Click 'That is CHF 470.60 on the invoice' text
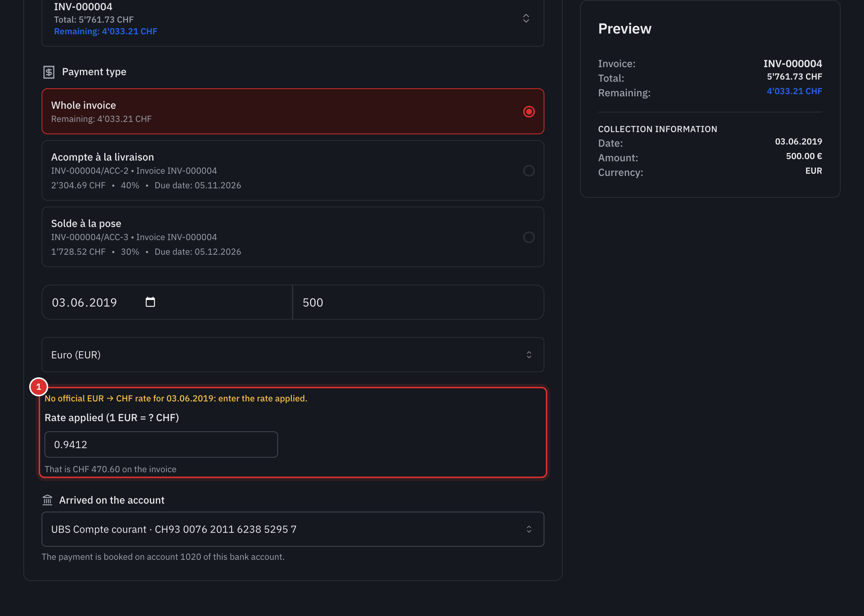864x616 pixels. [x=110, y=469]
